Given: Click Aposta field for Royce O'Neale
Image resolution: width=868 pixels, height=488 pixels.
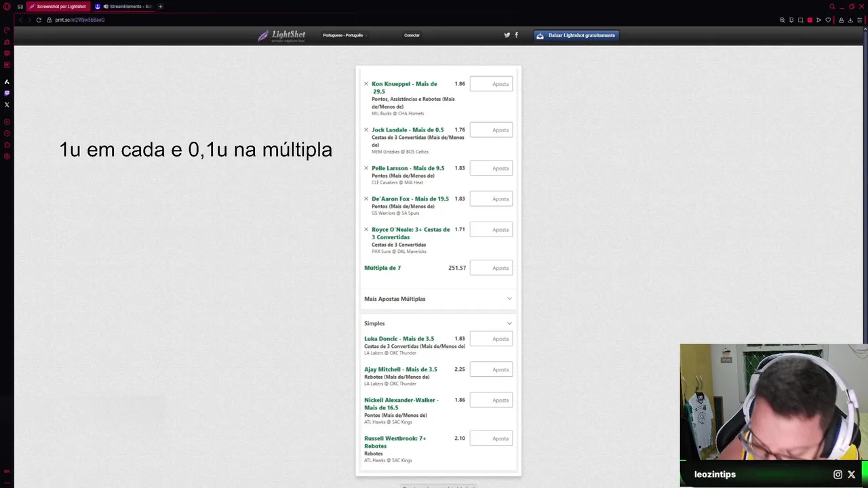Looking at the screenshot, I should coord(491,230).
